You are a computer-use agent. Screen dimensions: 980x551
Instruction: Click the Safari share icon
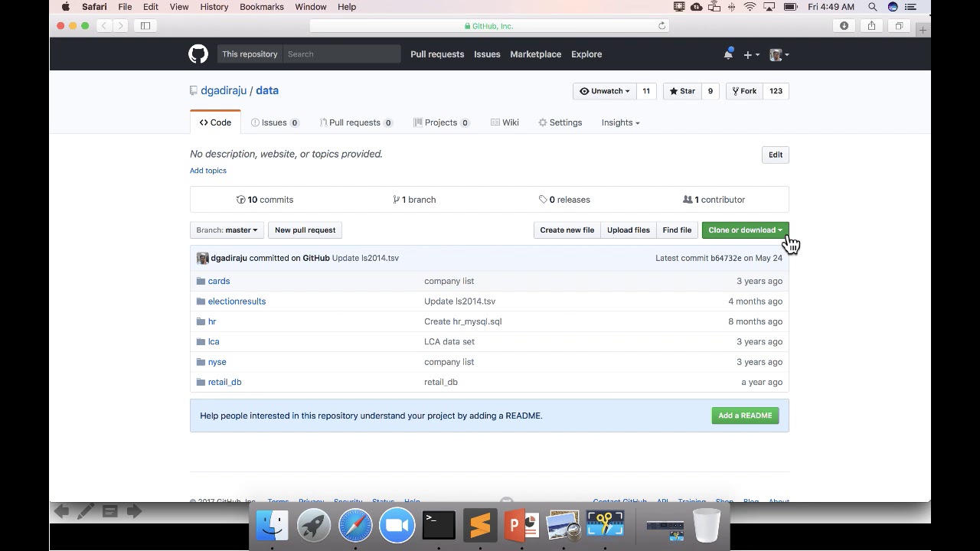tap(871, 26)
